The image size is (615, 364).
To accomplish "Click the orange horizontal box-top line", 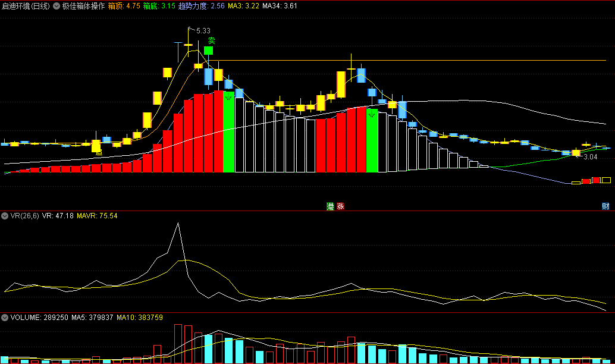I will point(407,61).
